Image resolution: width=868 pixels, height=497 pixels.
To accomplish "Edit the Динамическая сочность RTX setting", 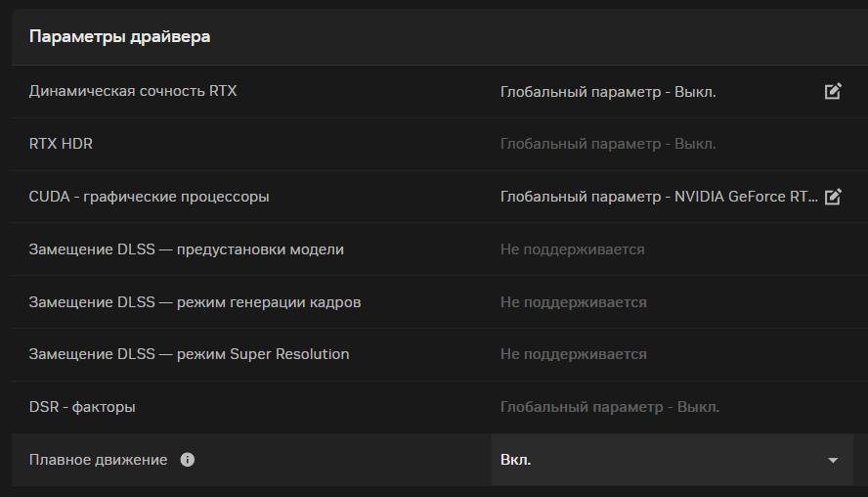I will point(833,91).
